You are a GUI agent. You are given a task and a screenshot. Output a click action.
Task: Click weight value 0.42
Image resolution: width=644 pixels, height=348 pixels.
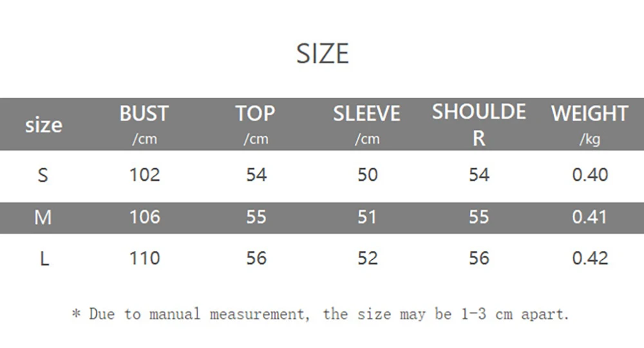(x=590, y=258)
